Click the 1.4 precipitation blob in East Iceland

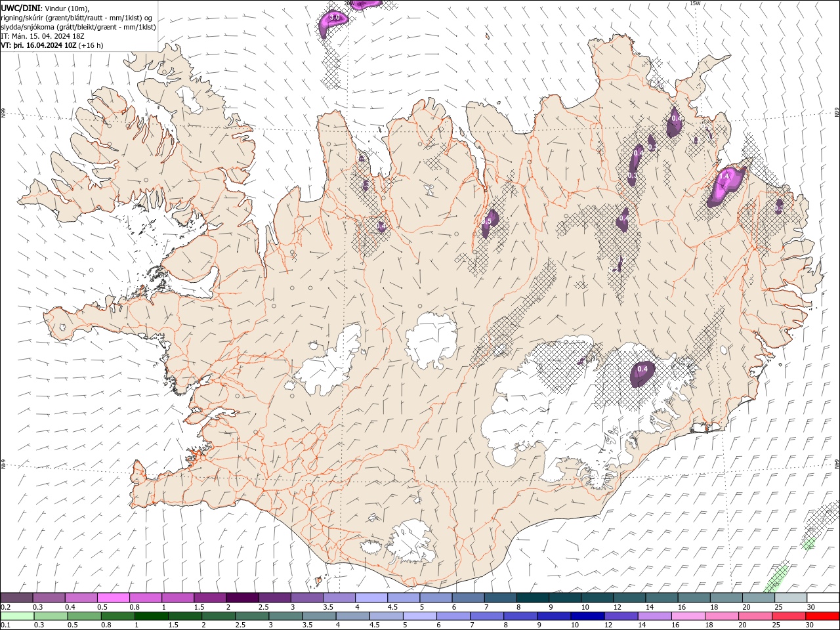click(x=726, y=186)
